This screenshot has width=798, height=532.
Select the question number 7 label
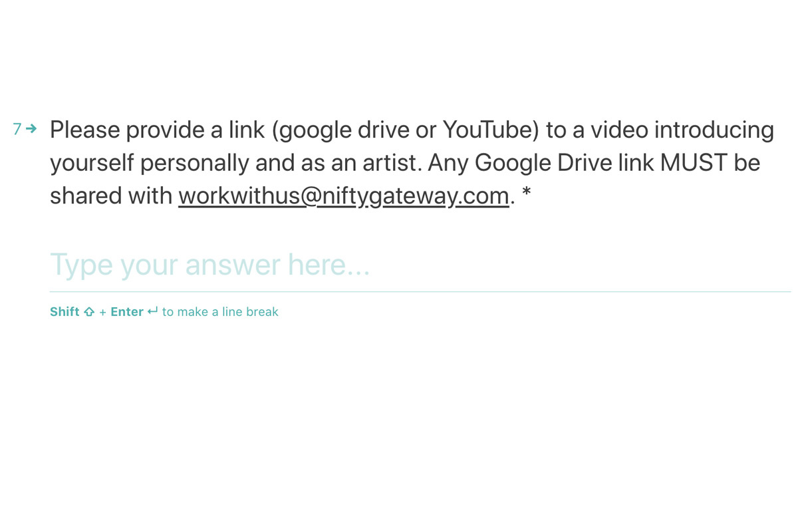[x=17, y=129]
